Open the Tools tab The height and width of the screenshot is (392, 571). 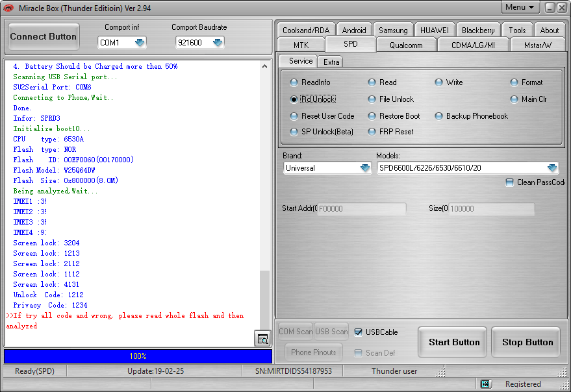pos(517,31)
